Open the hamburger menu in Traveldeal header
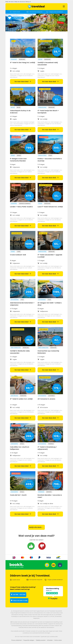 (x=64, y=6)
